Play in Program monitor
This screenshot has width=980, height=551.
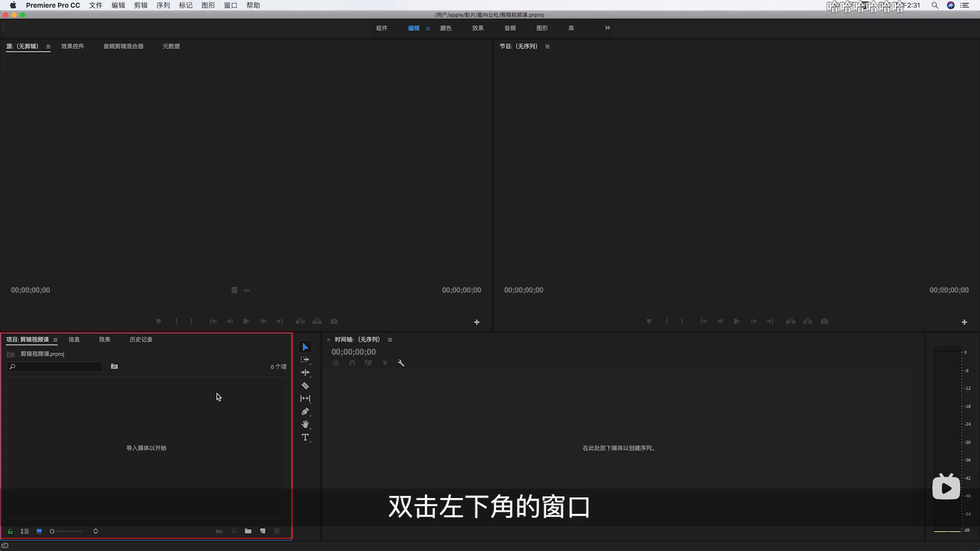tap(737, 321)
